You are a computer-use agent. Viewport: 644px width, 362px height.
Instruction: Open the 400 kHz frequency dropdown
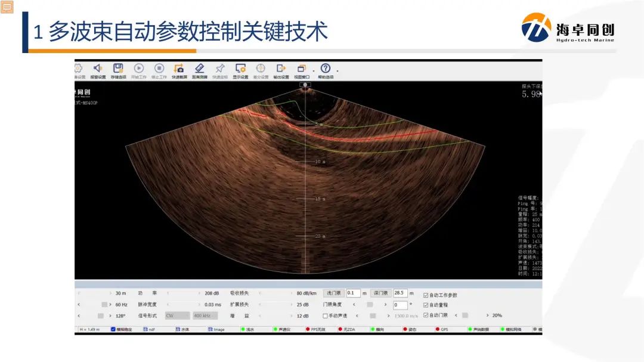click(x=205, y=315)
